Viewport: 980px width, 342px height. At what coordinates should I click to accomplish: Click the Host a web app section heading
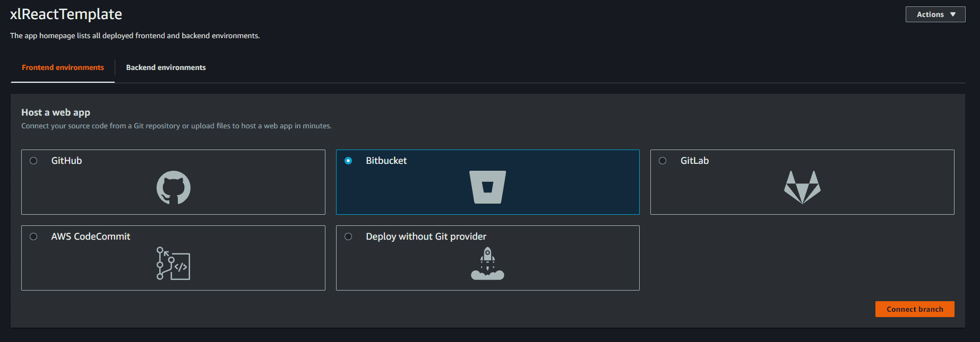pyautogui.click(x=55, y=112)
